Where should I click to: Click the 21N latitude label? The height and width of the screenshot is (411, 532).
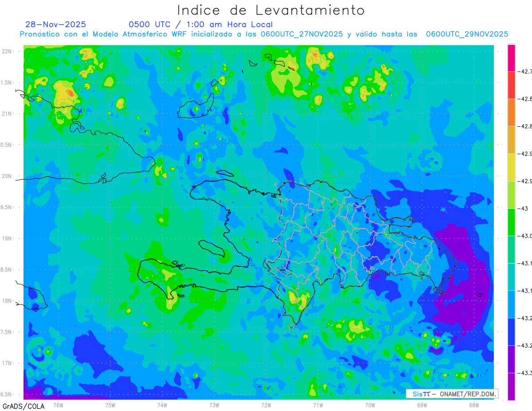tap(7, 114)
